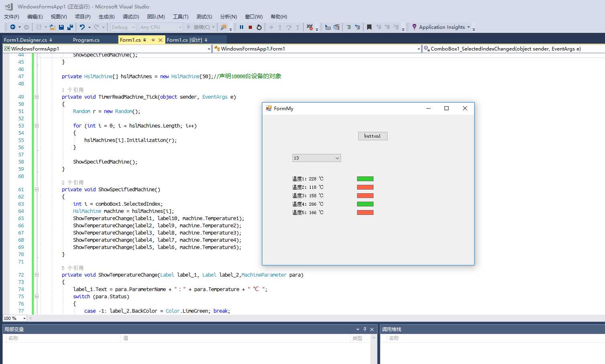The width and height of the screenshot is (605, 364).
Task: Collapse the switch block outline
Action: (x=37, y=297)
